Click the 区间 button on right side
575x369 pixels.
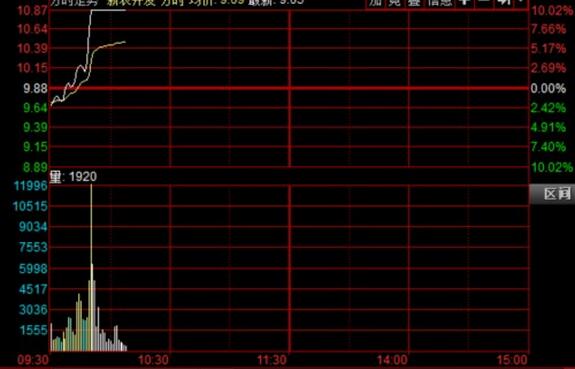pos(557,194)
